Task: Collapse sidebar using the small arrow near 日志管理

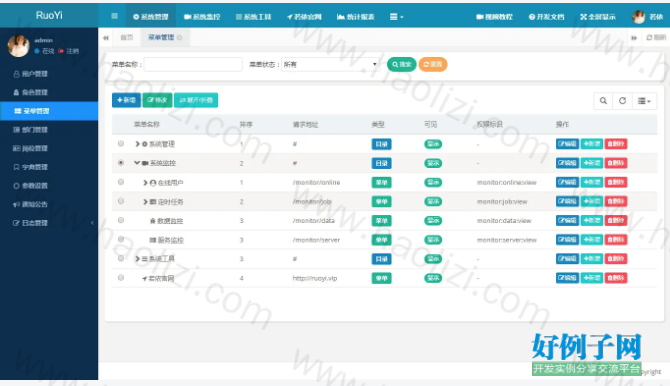Action: click(x=92, y=223)
